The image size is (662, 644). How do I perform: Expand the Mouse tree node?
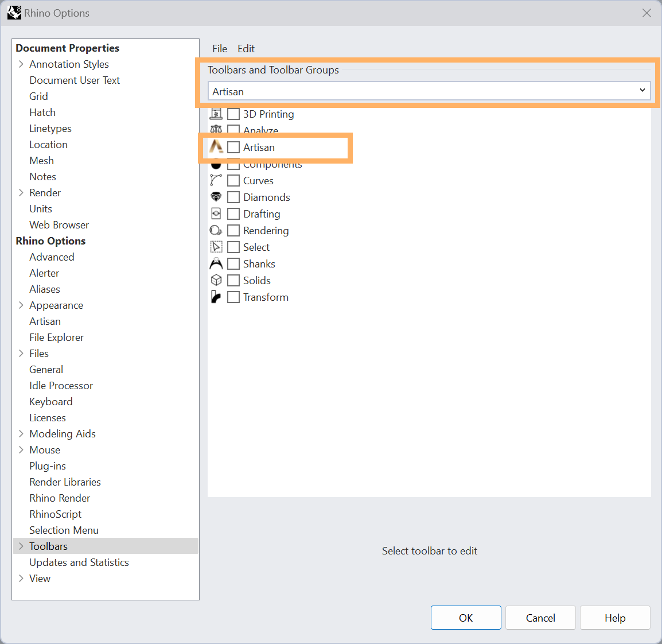[21, 450]
